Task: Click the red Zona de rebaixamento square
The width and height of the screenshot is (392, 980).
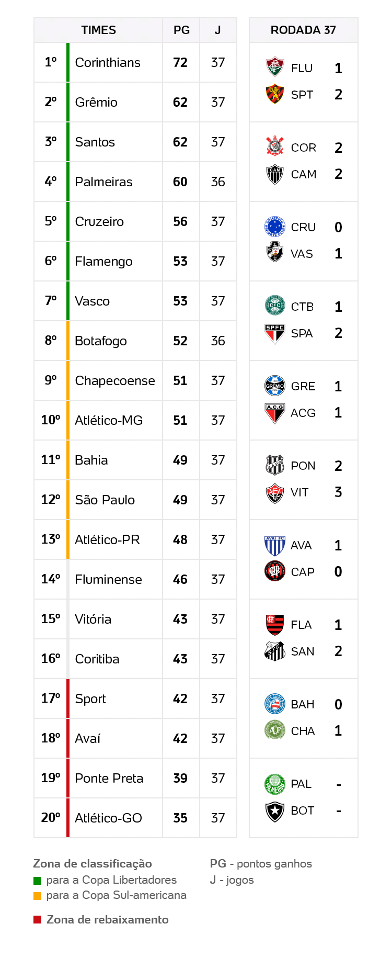Action: pyautogui.click(x=37, y=919)
